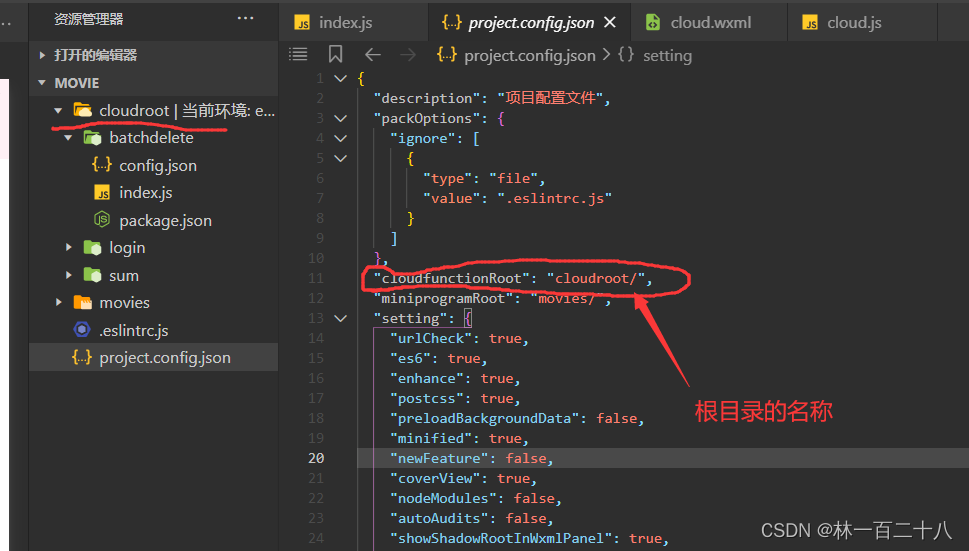The width and height of the screenshot is (969, 551).
Task: Collapse the batchdelete folder
Action: [x=69, y=138]
